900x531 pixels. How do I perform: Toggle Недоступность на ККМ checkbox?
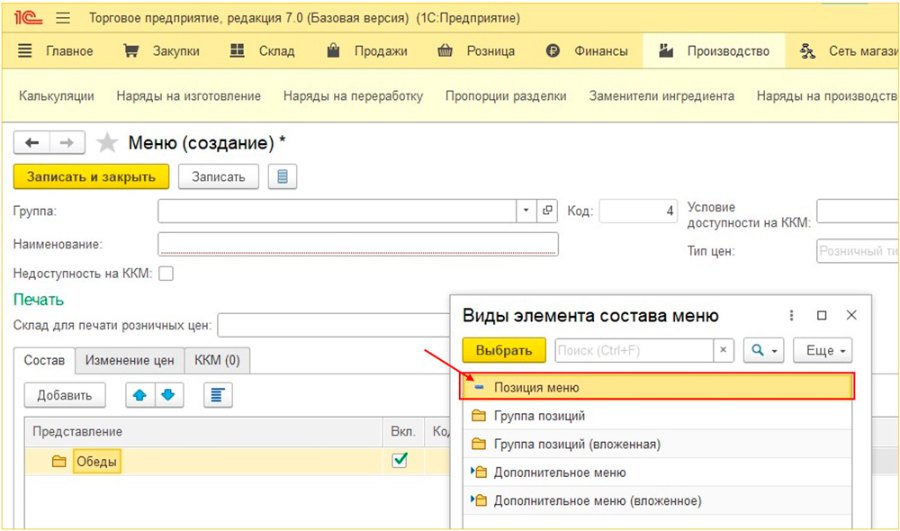point(166,273)
